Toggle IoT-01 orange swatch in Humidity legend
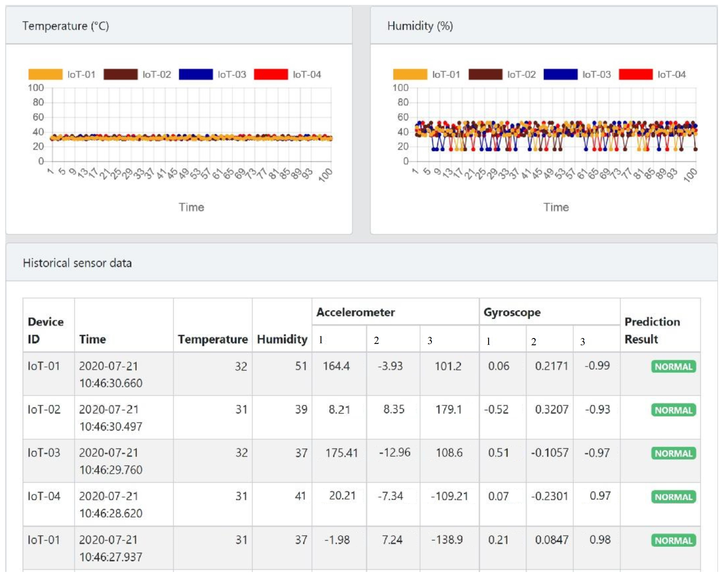Screen dimensions: 728x582 click(410, 74)
